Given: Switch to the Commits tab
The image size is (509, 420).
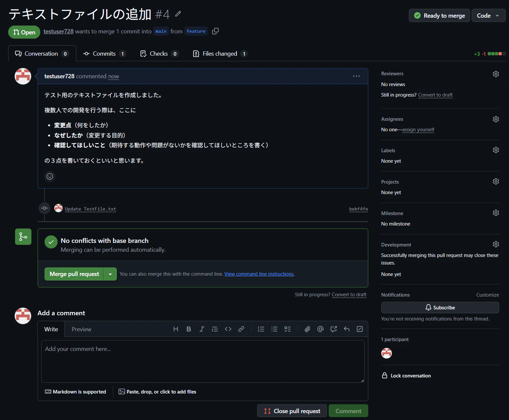Looking at the screenshot, I should point(104,53).
